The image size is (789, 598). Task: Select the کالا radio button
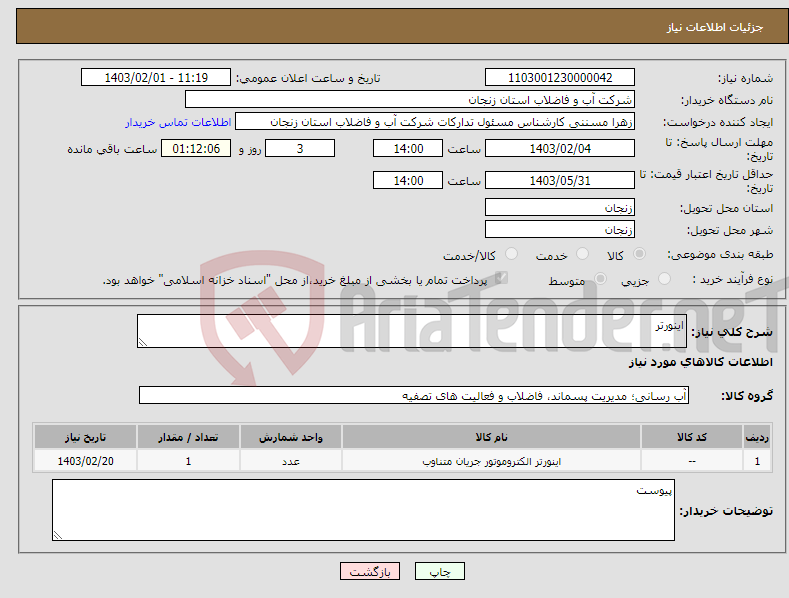click(x=640, y=254)
